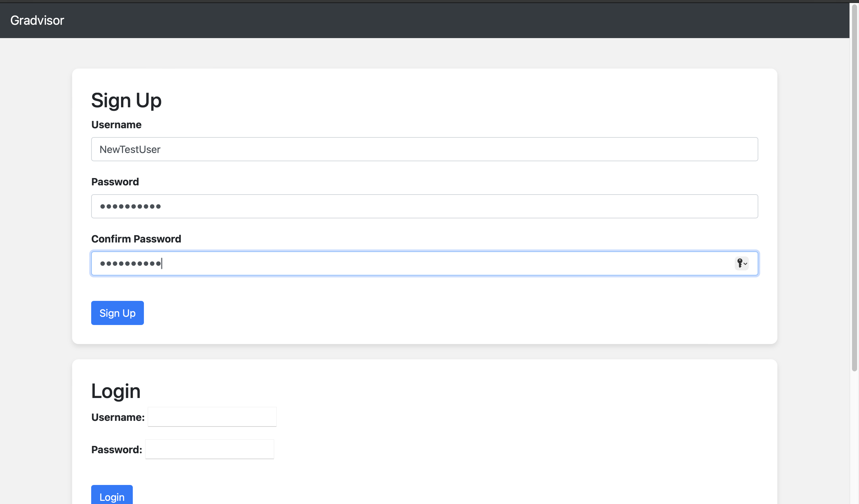This screenshot has height=504, width=859.
Task: Click the masked dots in Sign Up Password
Action: point(130,206)
